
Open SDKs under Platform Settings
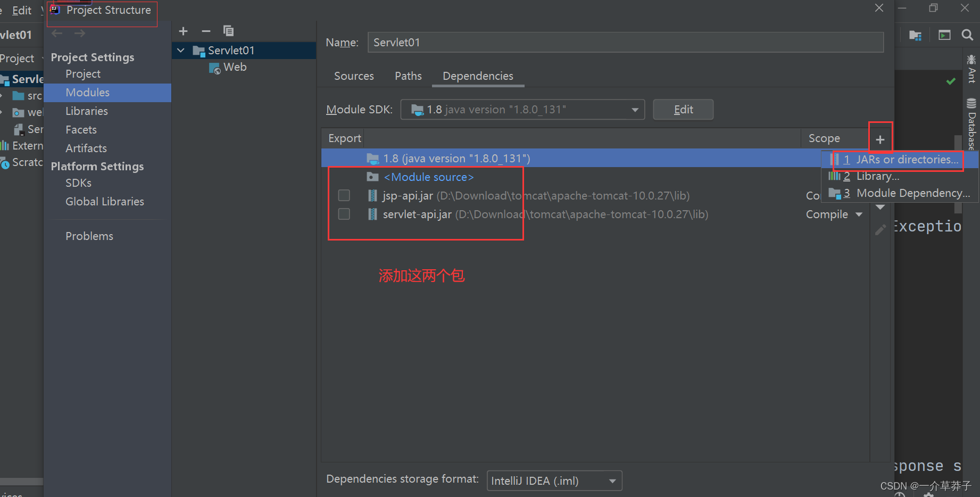click(78, 183)
